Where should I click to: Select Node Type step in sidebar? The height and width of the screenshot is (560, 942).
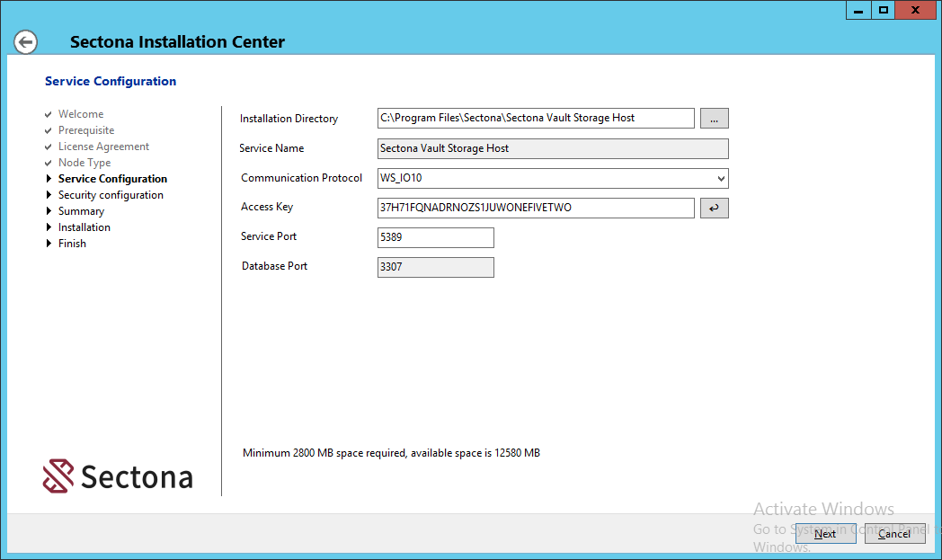pyautogui.click(x=84, y=163)
